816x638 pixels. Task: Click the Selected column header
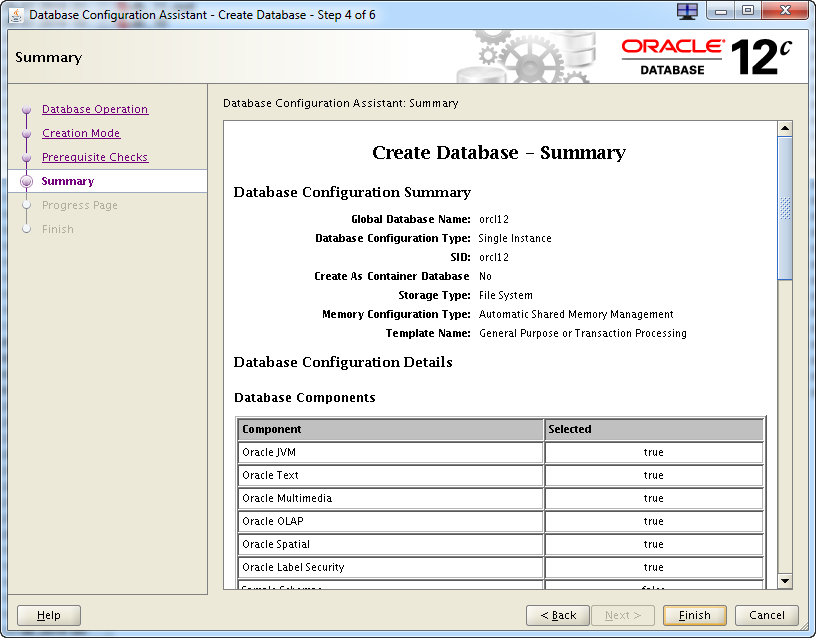pyautogui.click(x=654, y=429)
